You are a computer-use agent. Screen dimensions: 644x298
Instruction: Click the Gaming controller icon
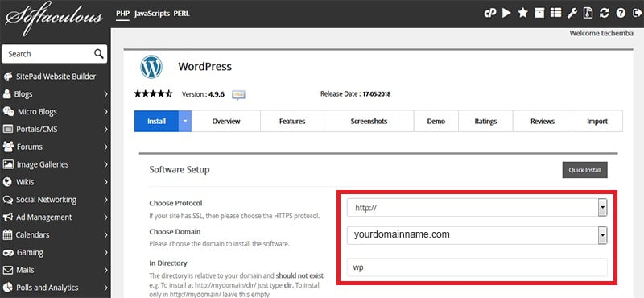click(x=8, y=252)
